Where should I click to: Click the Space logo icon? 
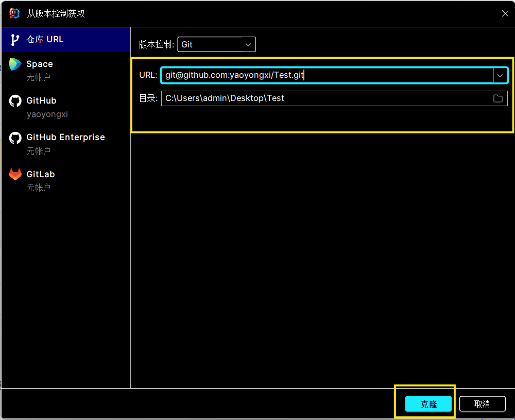click(x=15, y=64)
